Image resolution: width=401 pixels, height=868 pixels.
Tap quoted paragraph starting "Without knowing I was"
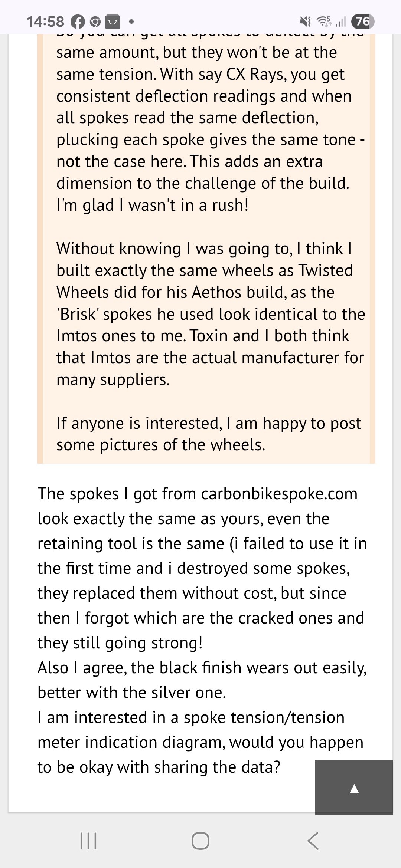(x=204, y=314)
